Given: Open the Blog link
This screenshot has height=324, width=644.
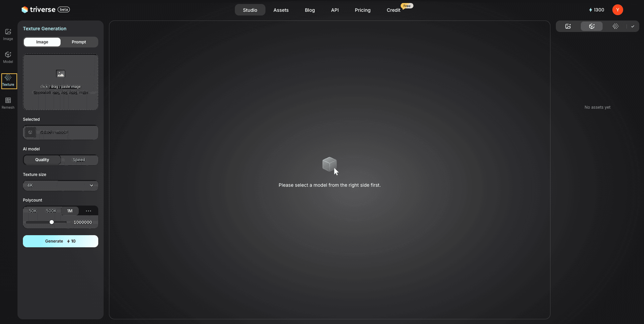Looking at the screenshot, I should point(310,10).
